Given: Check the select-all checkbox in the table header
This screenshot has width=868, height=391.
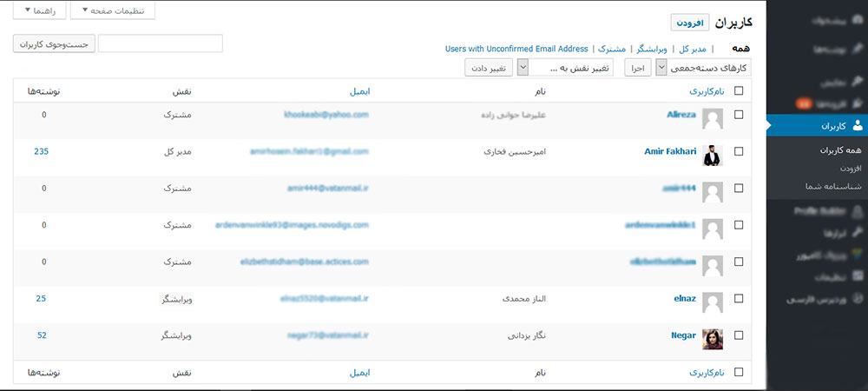Looking at the screenshot, I should click(739, 90).
